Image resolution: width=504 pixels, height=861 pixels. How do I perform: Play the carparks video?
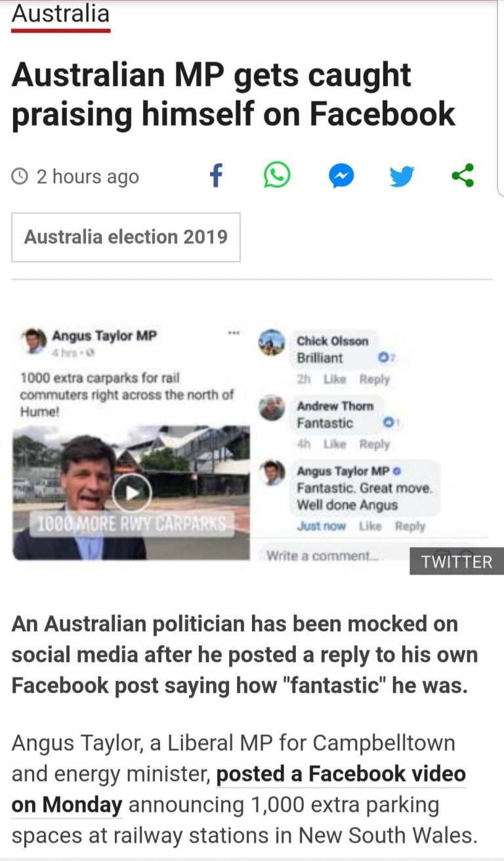(131, 493)
